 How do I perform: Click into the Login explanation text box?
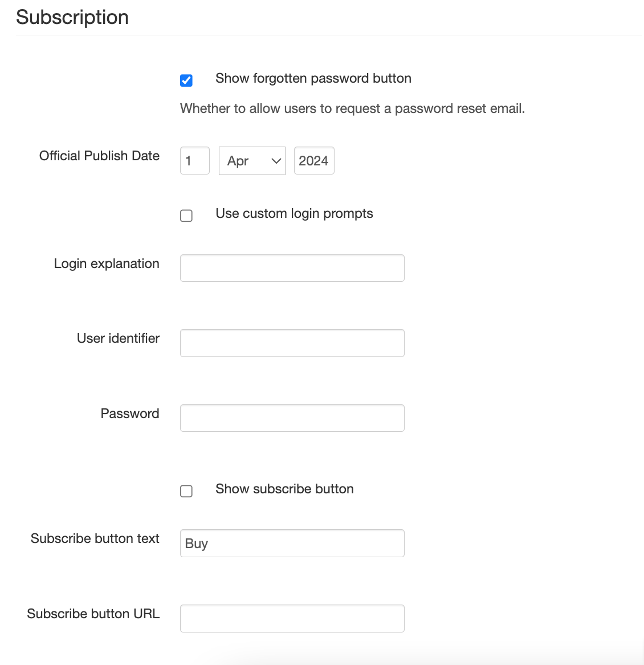tap(292, 268)
